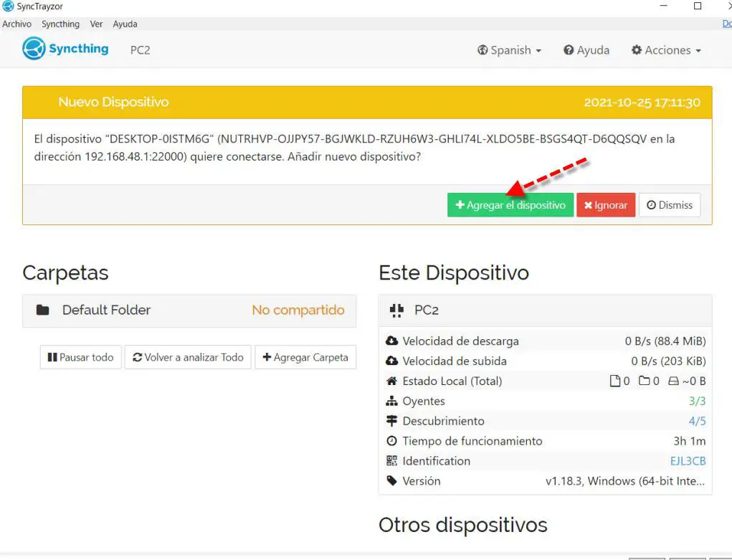
Task: Click the Syncthing logo icon
Action: point(34,49)
